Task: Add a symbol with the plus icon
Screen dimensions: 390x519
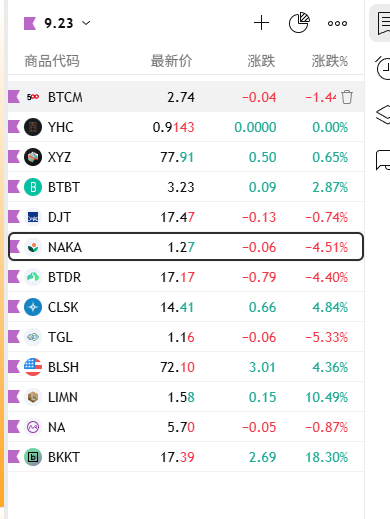Action: click(261, 23)
